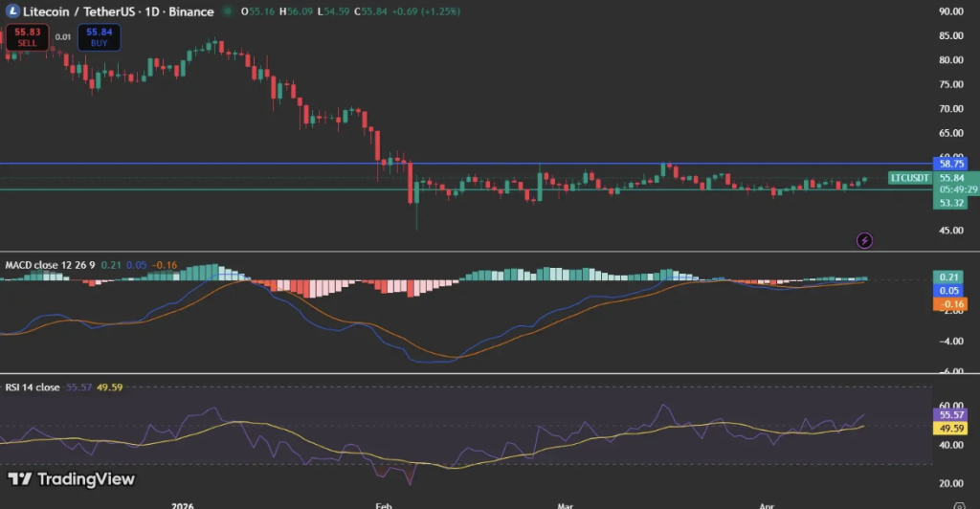
Task: Click the green market status dot beside Binance
Action: coord(228,11)
